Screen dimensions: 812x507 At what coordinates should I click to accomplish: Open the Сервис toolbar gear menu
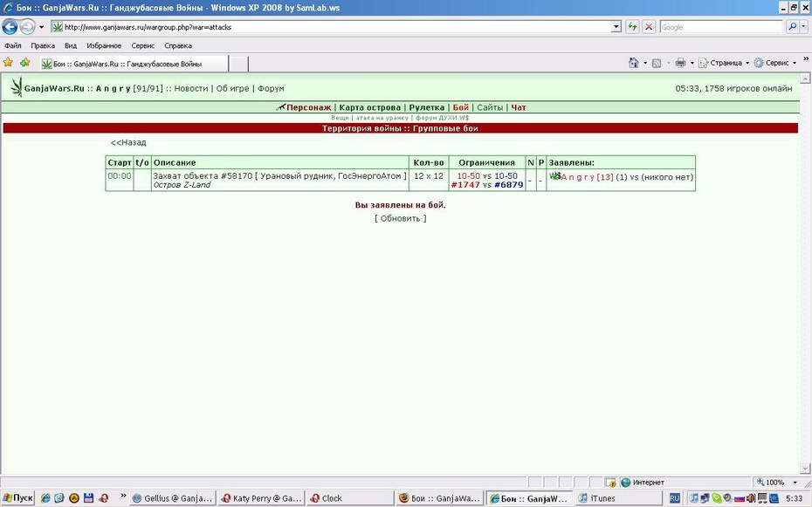pos(774,63)
